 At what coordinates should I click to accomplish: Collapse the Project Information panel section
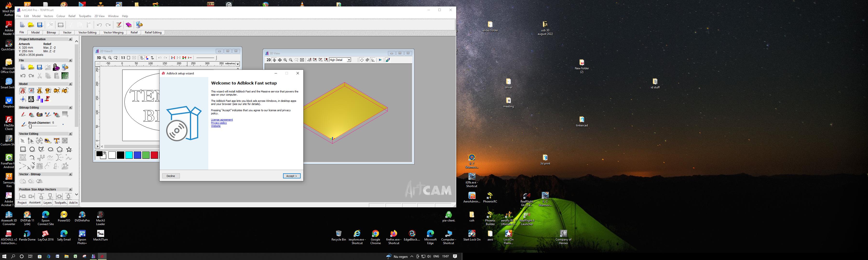tap(70, 39)
